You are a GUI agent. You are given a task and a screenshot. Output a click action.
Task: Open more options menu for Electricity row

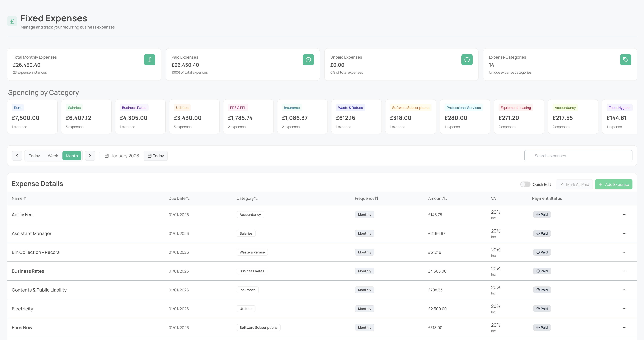[x=624, y=309]
